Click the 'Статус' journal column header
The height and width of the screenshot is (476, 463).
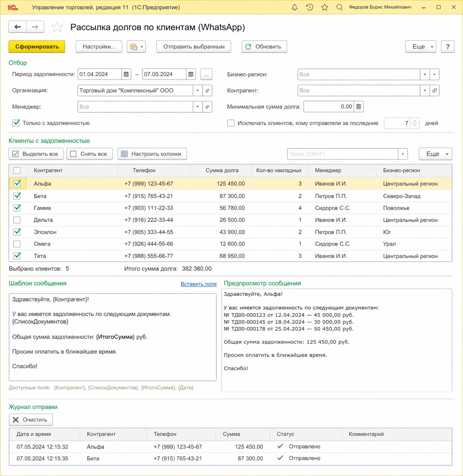pos(286,434)
